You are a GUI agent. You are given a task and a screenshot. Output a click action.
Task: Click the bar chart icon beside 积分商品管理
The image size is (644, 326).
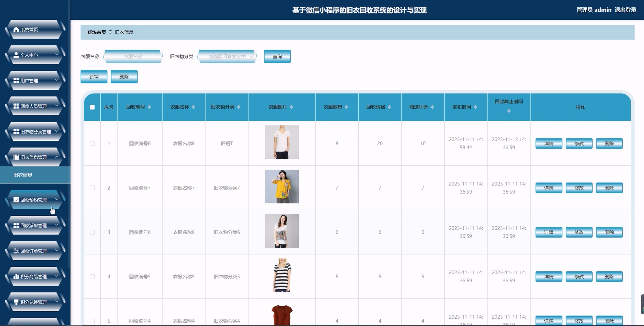(x=16, y=276)
